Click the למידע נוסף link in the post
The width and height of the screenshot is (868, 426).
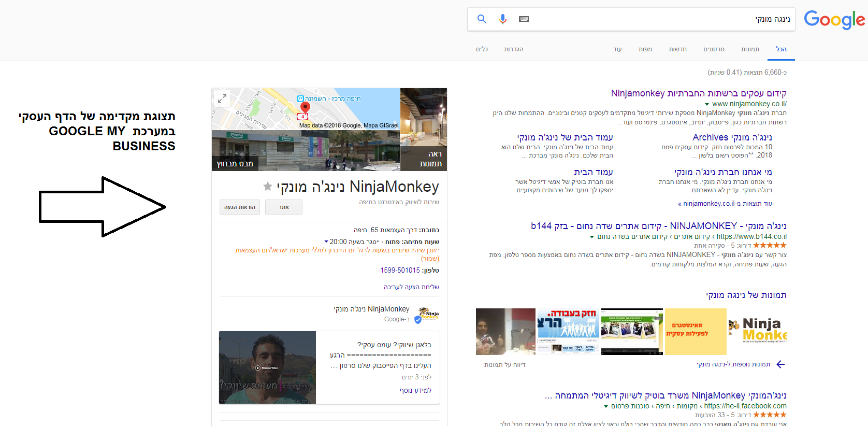(415, 390)
